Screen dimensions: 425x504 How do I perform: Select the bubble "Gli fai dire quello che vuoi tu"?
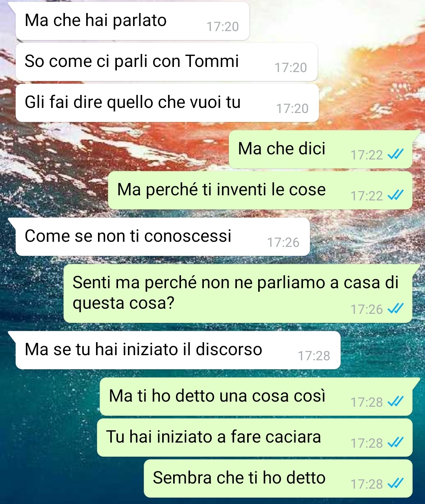click(x=167, y=103)
